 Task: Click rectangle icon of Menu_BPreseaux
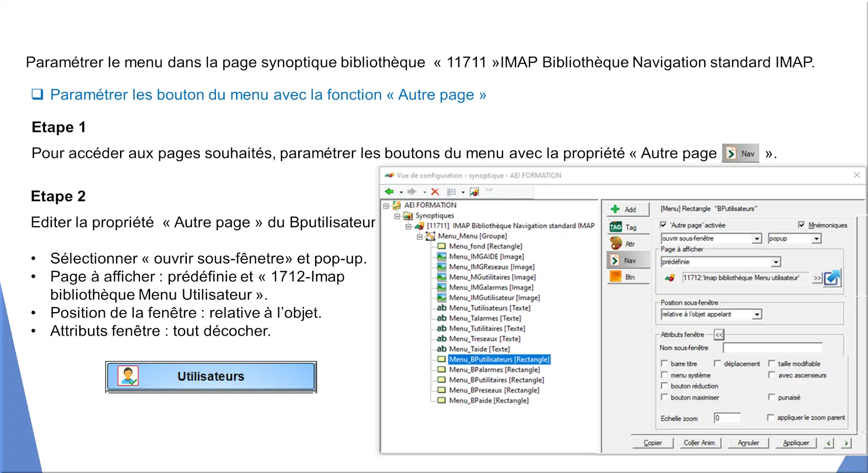point(442,390)
